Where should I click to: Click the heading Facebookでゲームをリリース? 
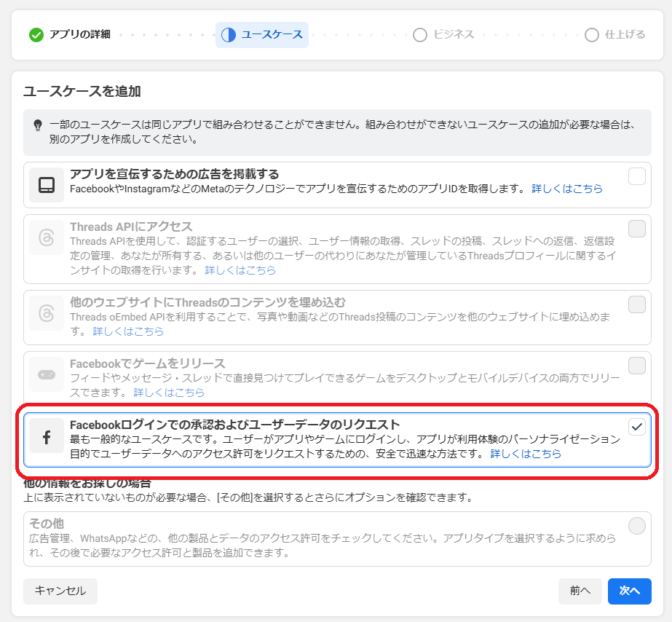point(147,364)
